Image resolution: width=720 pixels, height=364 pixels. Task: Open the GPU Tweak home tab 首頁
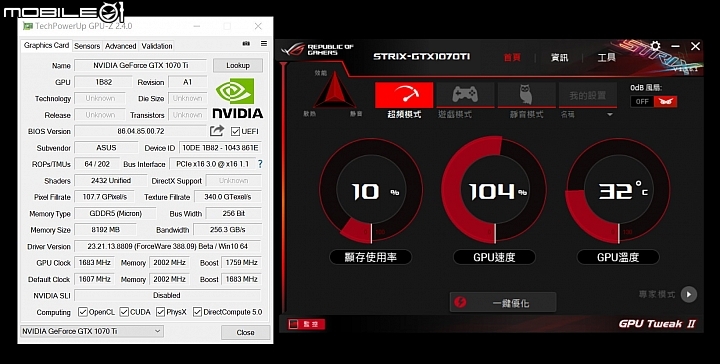point(512,57)
